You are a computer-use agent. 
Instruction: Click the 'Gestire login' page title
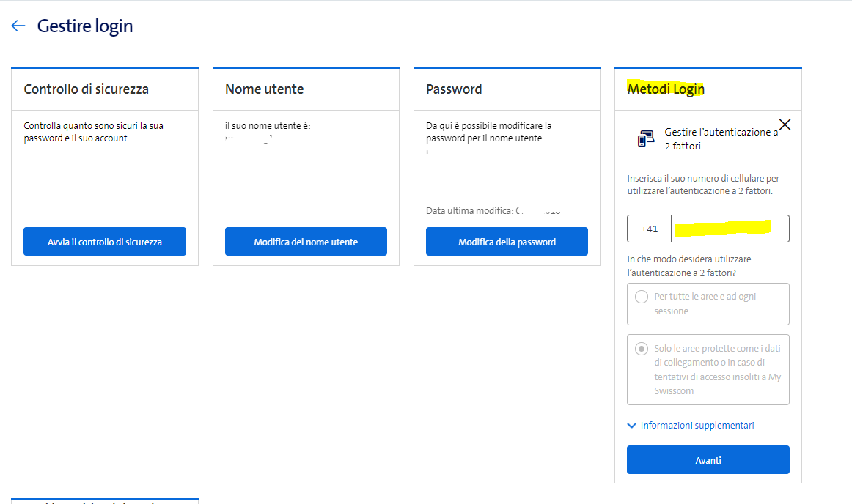click(85, 26)
